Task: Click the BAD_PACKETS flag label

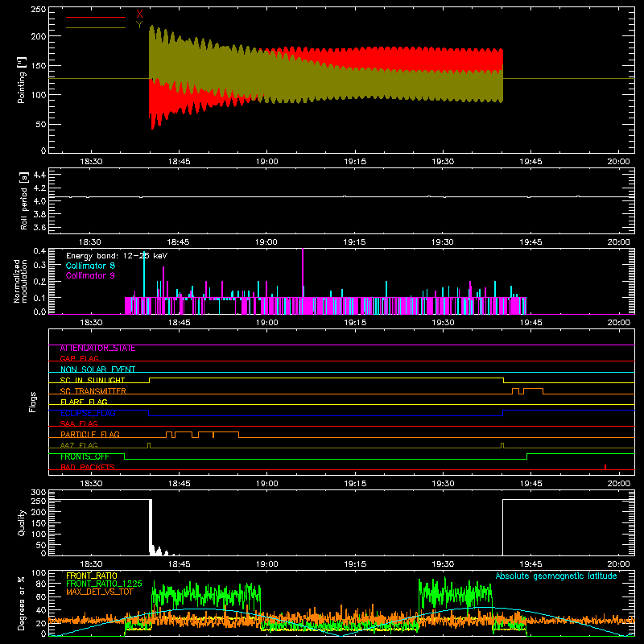Action: [x=88, y=467]
